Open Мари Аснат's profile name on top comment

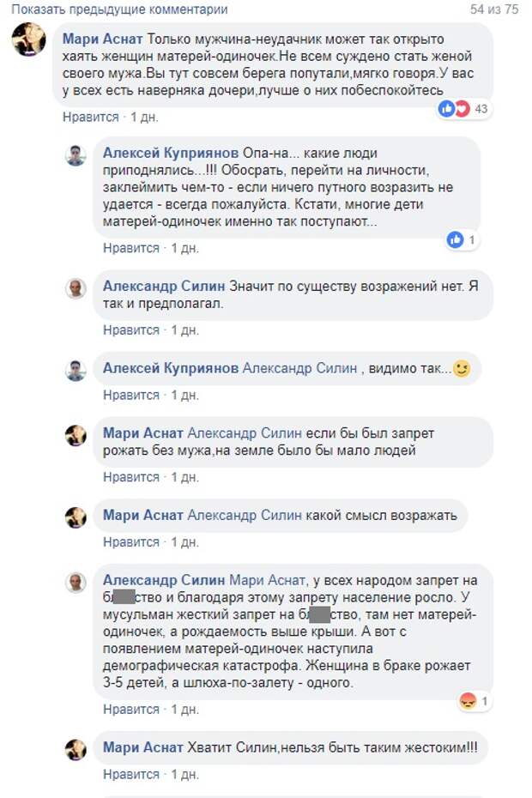point(102,39)
